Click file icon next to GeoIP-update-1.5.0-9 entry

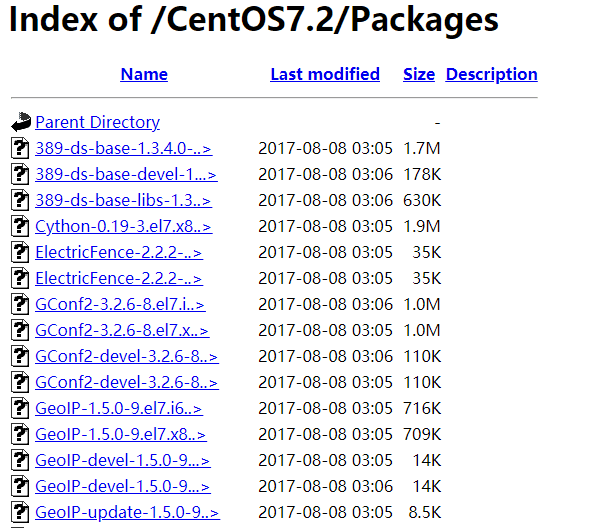(x=21, y=512)
